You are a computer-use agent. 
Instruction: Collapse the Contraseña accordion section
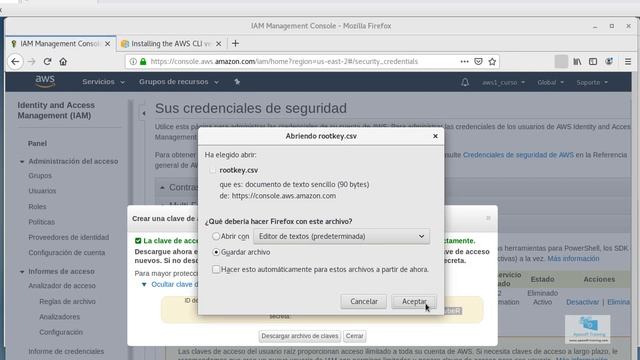point(162,188)
